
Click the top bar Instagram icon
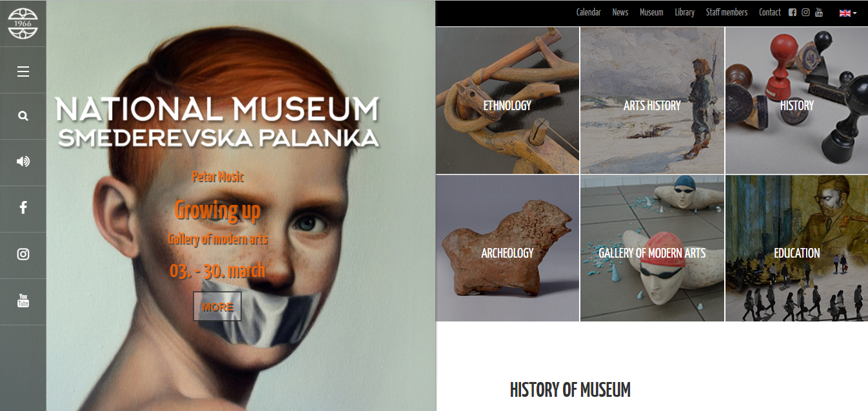coord(805,12)
